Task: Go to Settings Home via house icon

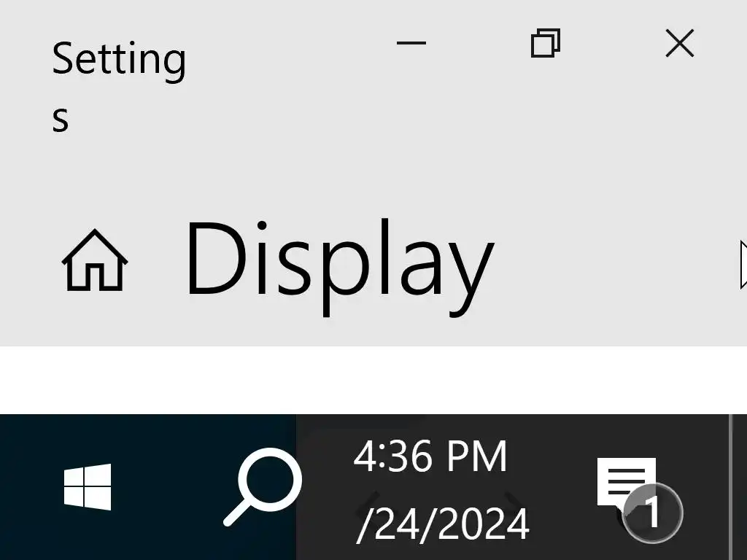Action: click(x=95, y=260)
